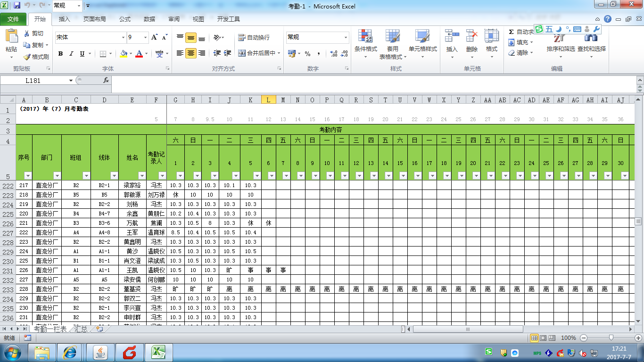Click the Increase Font Size icon
Image resolution: width=644 pixels, height=362 pixels.
(155, 37)
